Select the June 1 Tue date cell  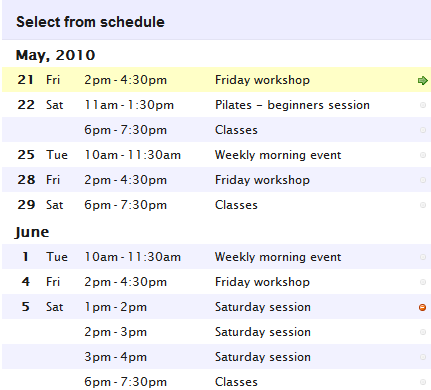click(45, 257)
